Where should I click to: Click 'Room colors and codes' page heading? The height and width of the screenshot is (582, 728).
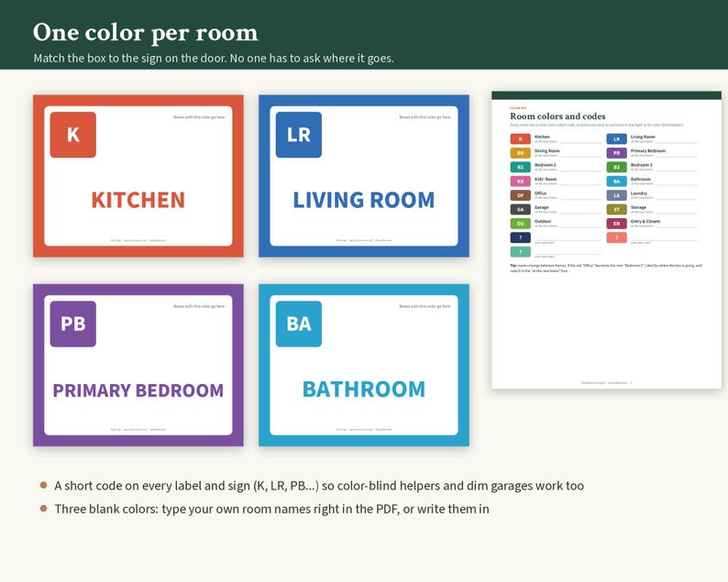pyautogui.click(x=557, y=116)
